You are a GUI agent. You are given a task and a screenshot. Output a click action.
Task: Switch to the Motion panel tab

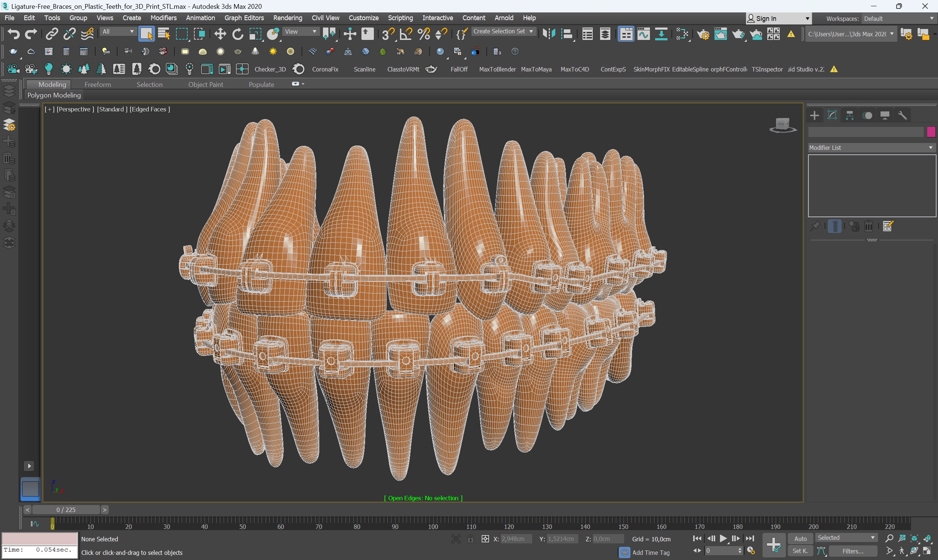click(868, 115)
